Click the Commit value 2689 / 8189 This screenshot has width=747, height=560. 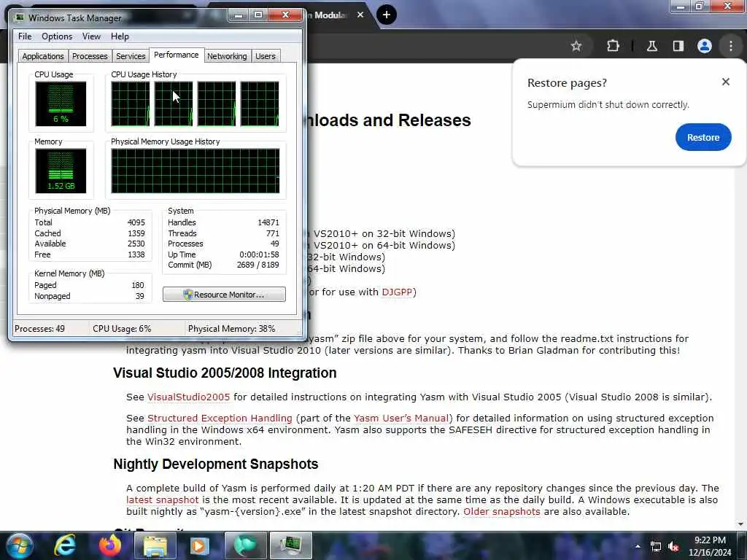(x=258, y=265)
